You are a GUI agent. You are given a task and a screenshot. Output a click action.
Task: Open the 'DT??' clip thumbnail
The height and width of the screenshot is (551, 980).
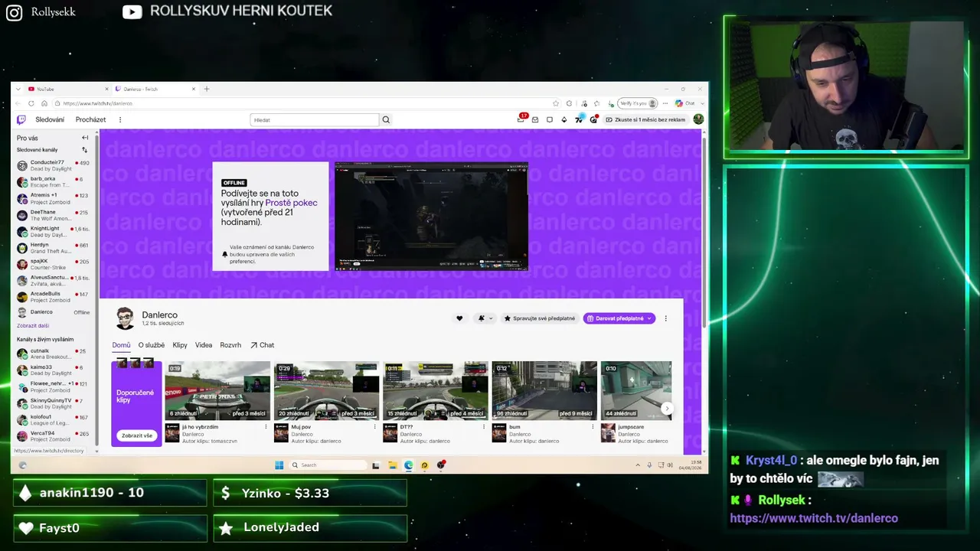[x=434, y=390]
